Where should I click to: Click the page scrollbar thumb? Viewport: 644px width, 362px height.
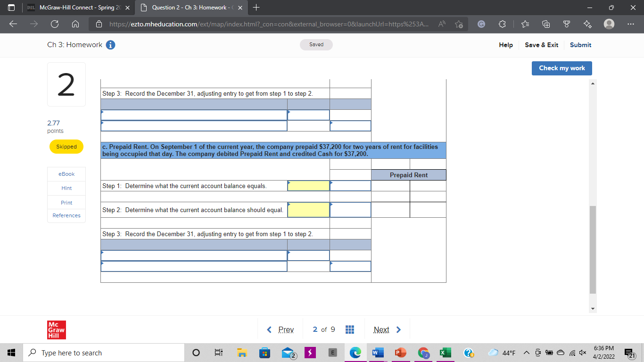tap(593, 250)
